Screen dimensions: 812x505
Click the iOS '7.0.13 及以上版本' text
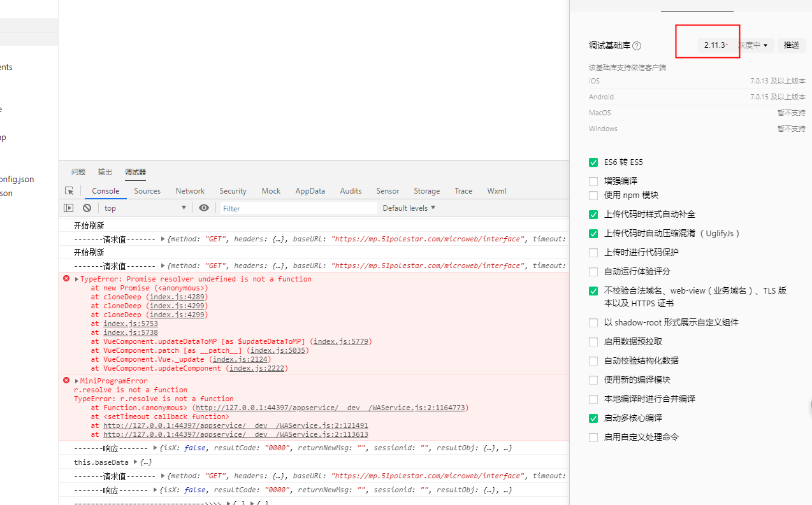[x=778, y=81]
